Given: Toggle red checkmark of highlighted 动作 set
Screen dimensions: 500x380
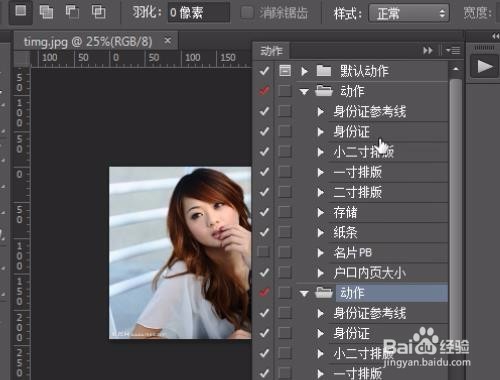Looking at the screenshot, I should coord(264,293).
